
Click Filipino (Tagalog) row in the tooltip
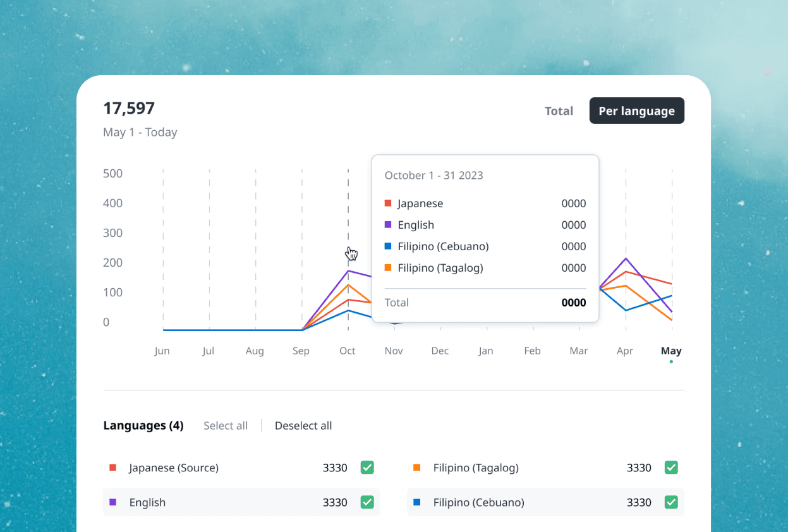(x=485, y=268)
